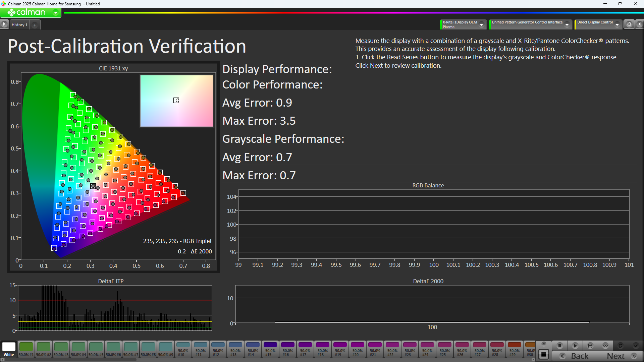Switch to the History 1 tab
644x362 pixels.
click(19, 25)
